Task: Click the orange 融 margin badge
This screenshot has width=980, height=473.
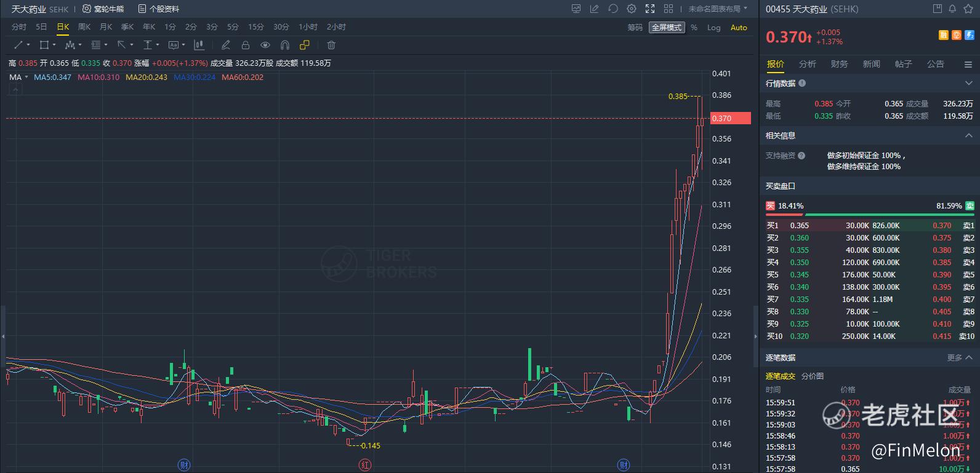Action: (944, 35)
